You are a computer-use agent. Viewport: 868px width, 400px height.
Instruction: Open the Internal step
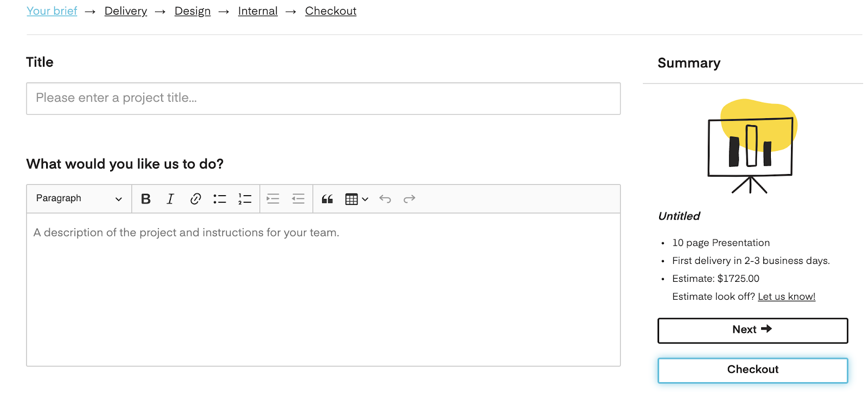pyautogui.click(x=258, y=11)
